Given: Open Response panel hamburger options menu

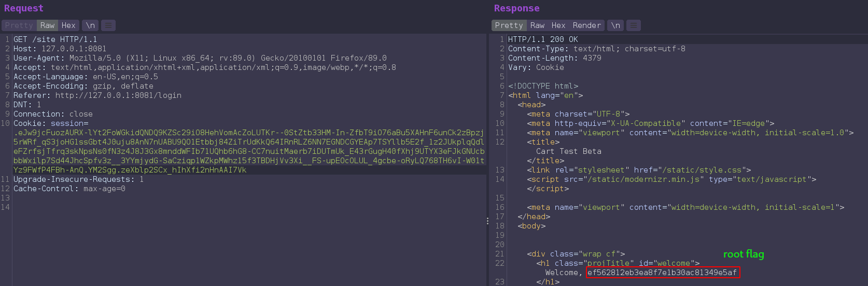Looking at the screenshot, I should (634, 25).
